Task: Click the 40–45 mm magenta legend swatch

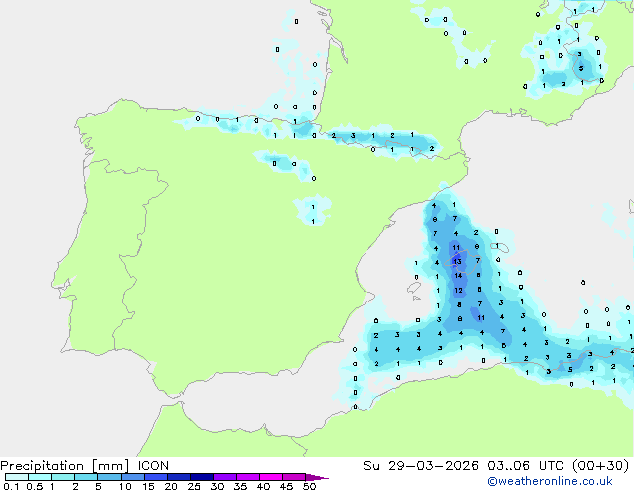Action: click(271, 477)
